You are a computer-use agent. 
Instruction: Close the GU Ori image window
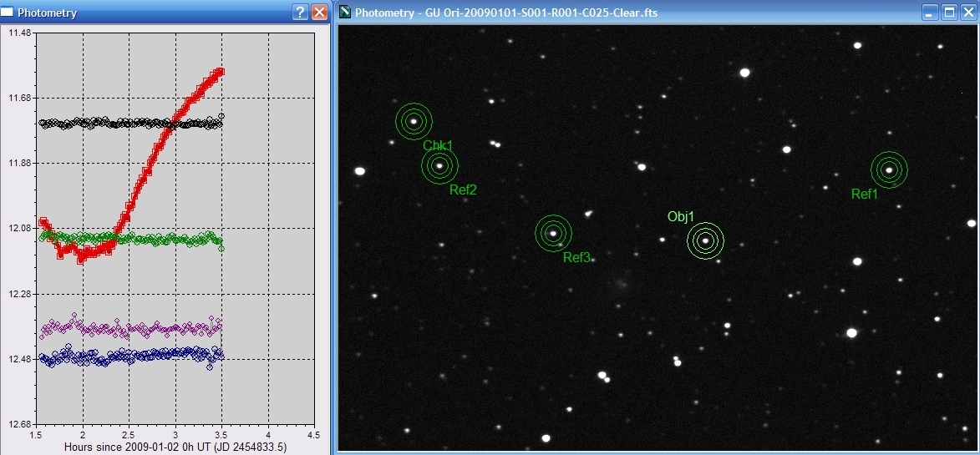[967, 13]
